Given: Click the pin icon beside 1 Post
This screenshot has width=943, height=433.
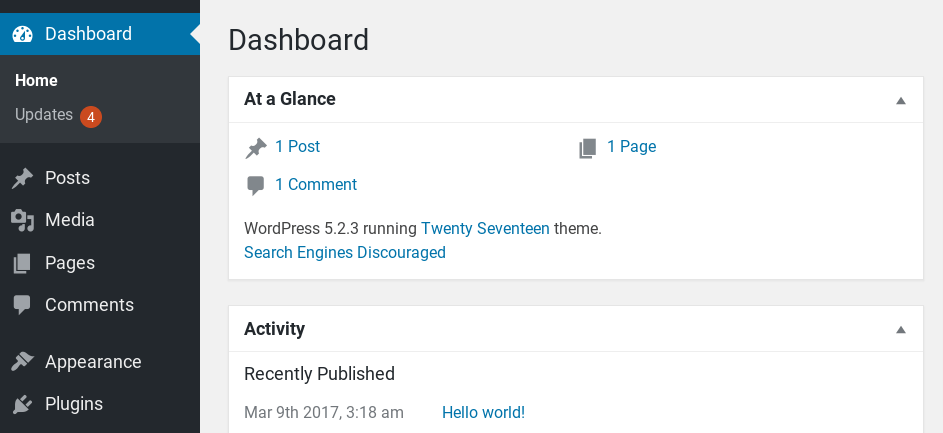Looking at the screenshot, I should 256,148.
